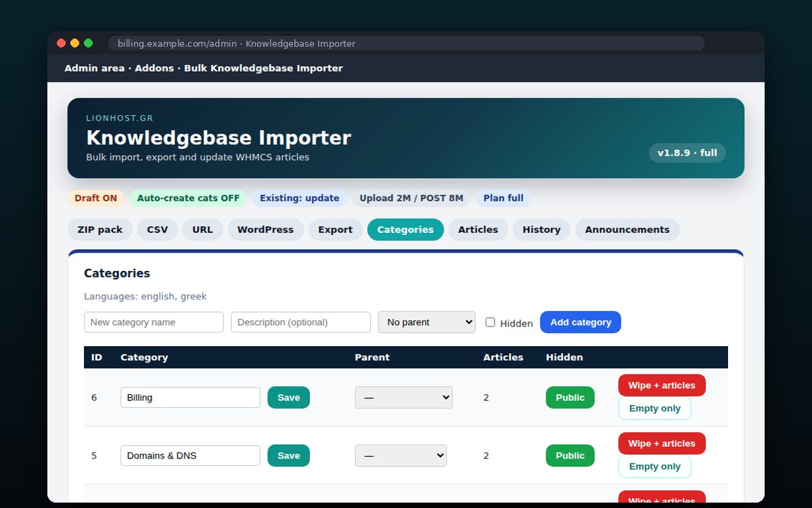Image resolution: width=812 pixels, height=508 pixels.
Task: Open the No parent dropdown
Action: [427, 322]
